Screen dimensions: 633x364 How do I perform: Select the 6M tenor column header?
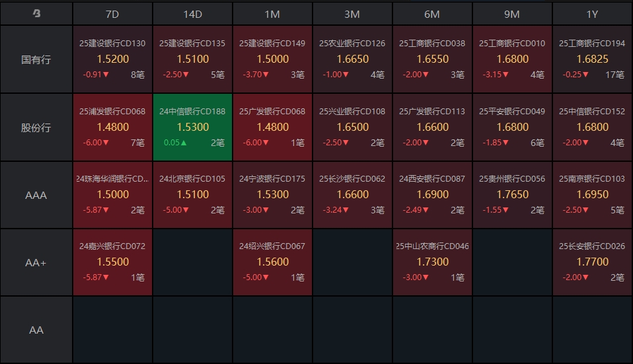point(432,14)
